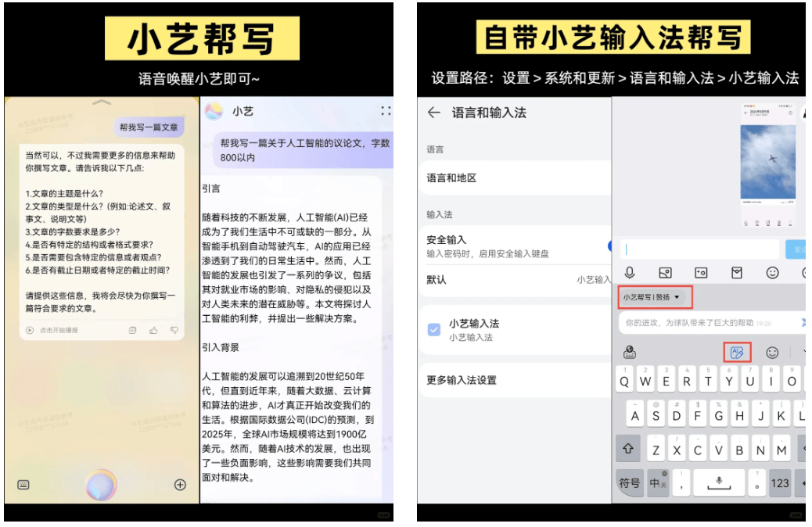
Task: Copy the reply with the copy icon
Action: click(132, 330)
